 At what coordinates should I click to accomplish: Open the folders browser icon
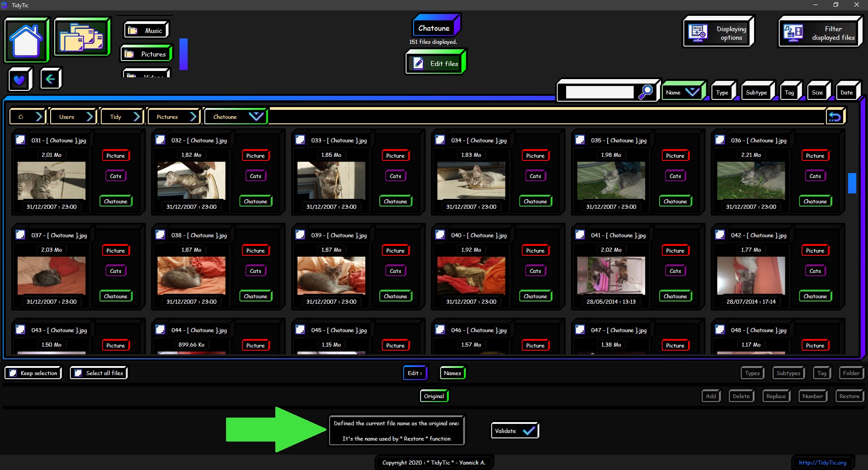click(x=82, y=38)
